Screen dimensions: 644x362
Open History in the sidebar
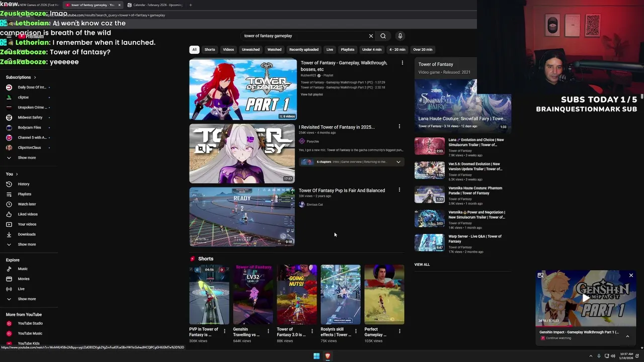(x=24, y=184)
